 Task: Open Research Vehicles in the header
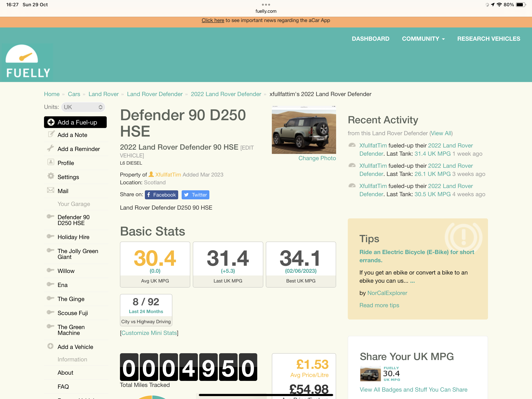point(489,39)
